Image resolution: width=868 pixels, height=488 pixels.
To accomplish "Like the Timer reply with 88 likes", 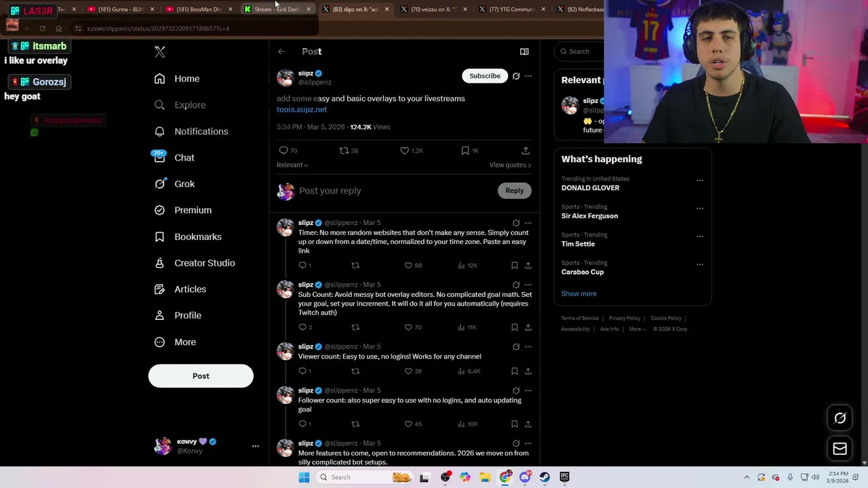I will (x=413, y=266).
